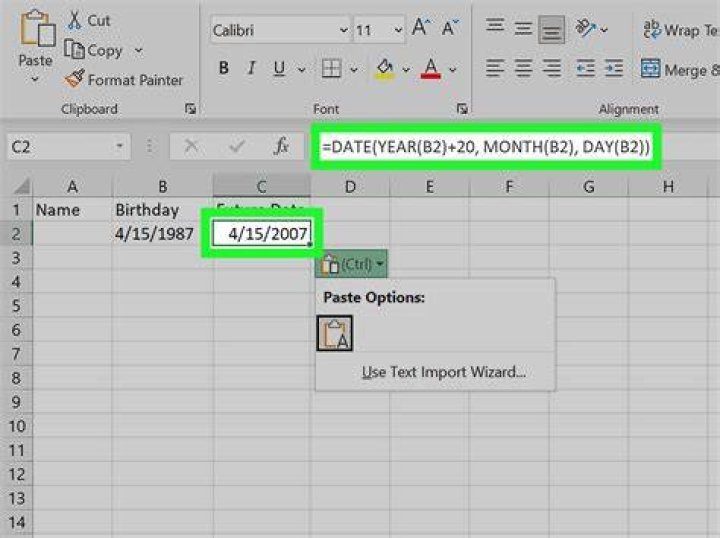
Task: Select column D header
Action: pos(350,187)
